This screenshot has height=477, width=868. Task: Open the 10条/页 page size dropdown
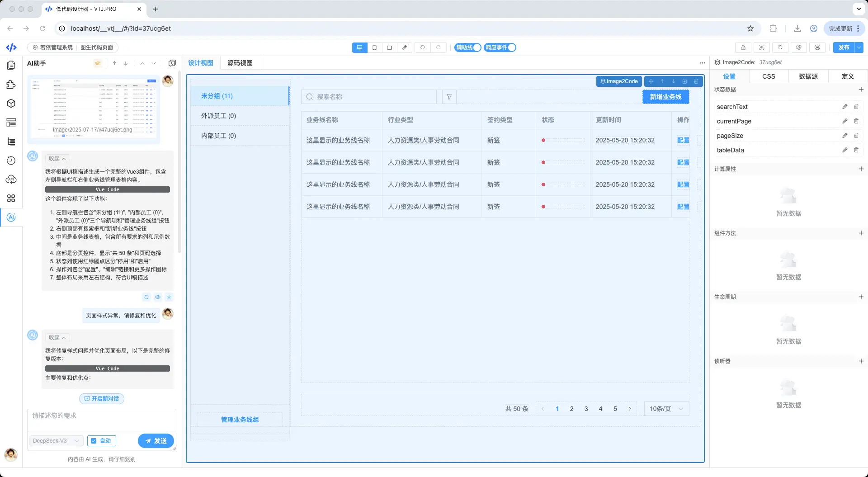click(666, 409)
